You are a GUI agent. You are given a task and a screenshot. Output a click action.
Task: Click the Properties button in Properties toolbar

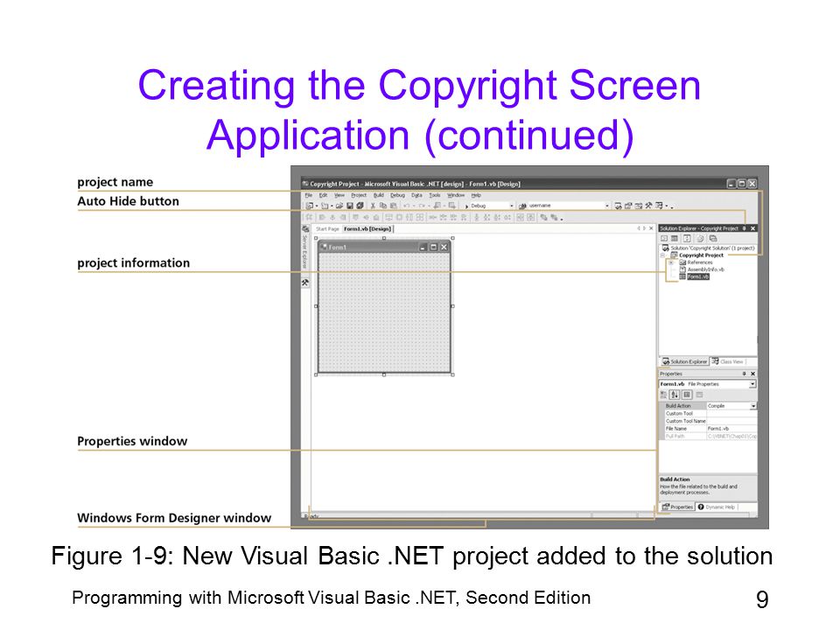(687, 395)
